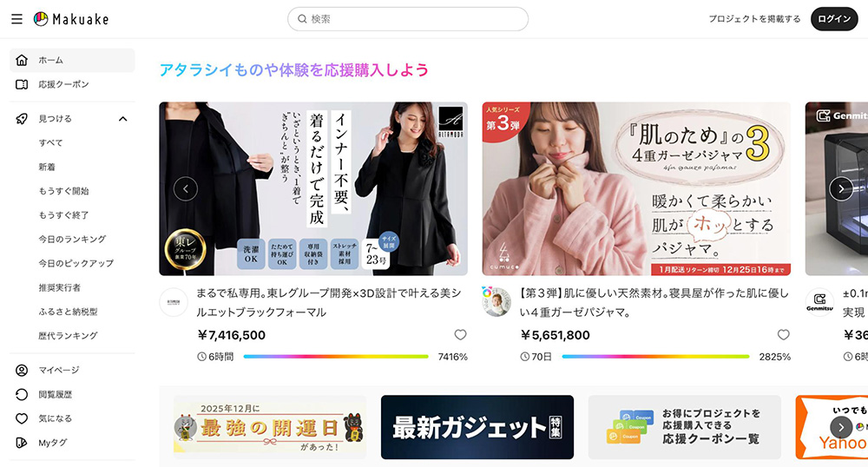Open マイページ profile icon
This screenshot has height=467, width=868.
pos(22,370)
